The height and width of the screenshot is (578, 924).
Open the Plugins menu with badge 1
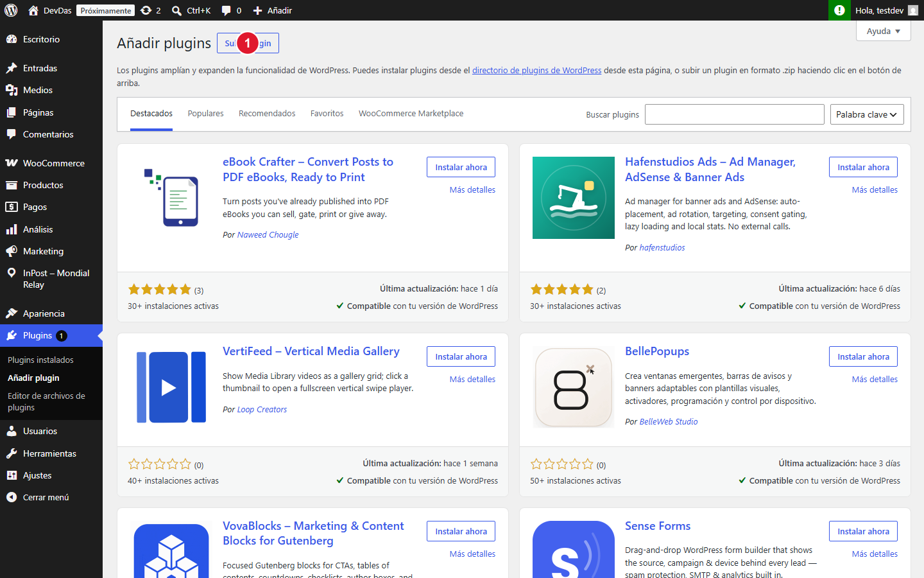pos(51,335)
